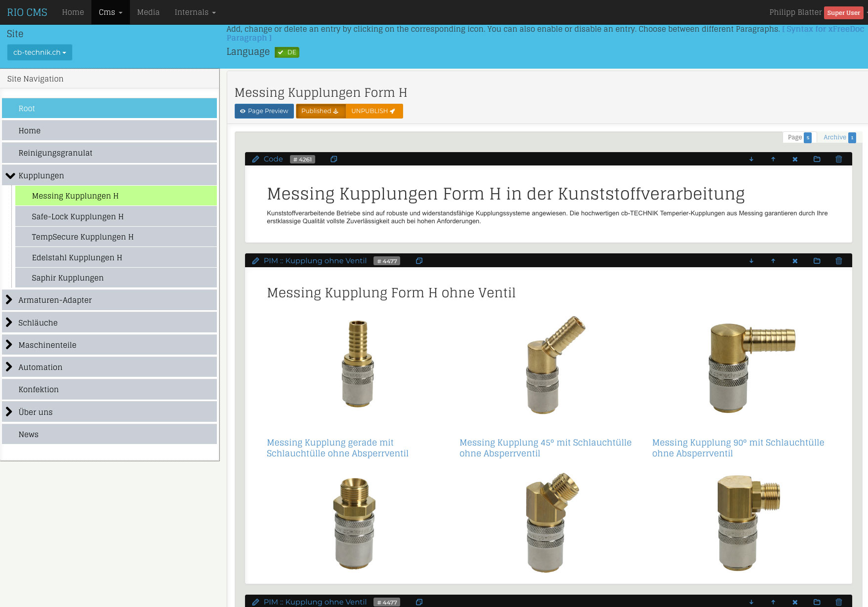
Task: Edit the bottom PIM Kupplung ohne Ventil paragraph
Action: coord(255,602)
